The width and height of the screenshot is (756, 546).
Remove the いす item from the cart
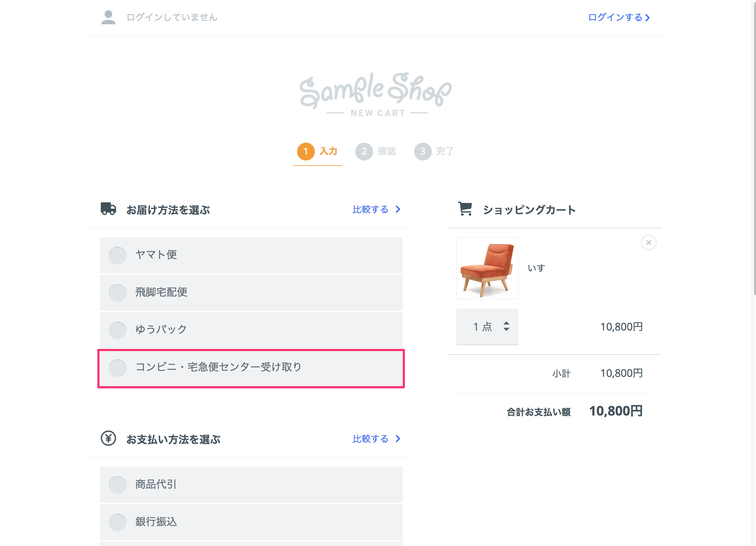(649, 243)
